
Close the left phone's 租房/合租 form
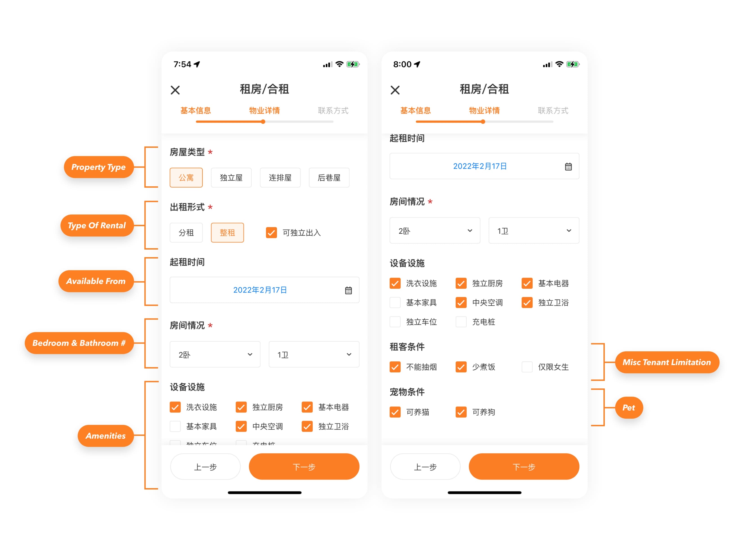(175, 90)
